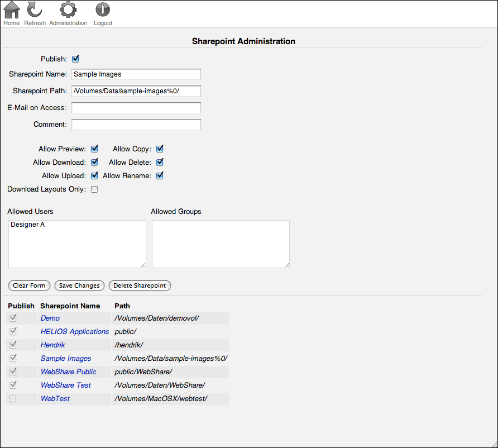Uncheck Allow Delete
The width and height of the screenshot is (498, 448).
[159, 162]
